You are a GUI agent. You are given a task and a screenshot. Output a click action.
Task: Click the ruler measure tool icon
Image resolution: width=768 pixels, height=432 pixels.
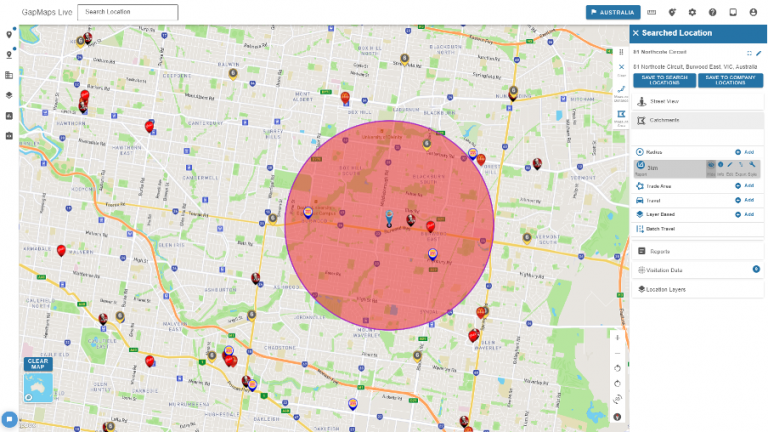click(x=652, y=13)
